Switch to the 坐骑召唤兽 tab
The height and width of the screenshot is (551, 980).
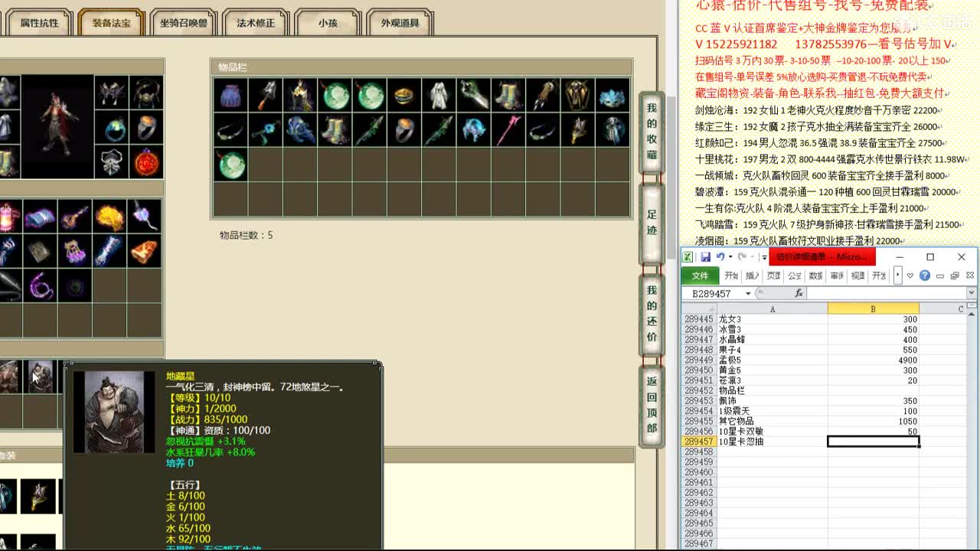(x=183, y=23)
